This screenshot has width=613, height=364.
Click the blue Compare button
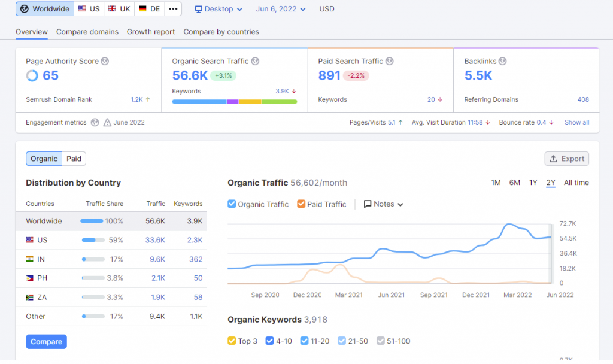click(x=46, y=342)
